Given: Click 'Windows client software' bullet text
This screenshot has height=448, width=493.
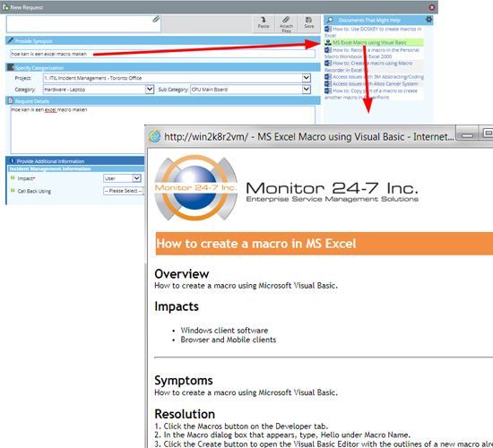Looking at the screenshot, I should pos(224,331).
